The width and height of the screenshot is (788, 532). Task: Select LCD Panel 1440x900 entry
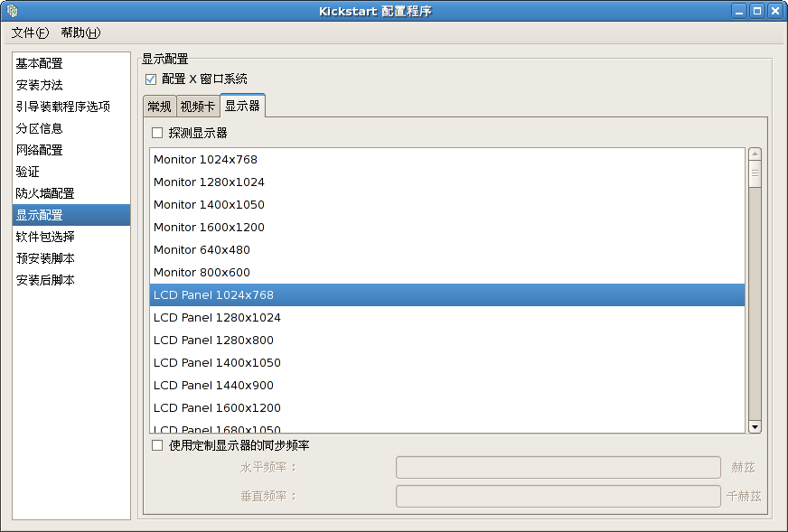[x=447, y=386]
